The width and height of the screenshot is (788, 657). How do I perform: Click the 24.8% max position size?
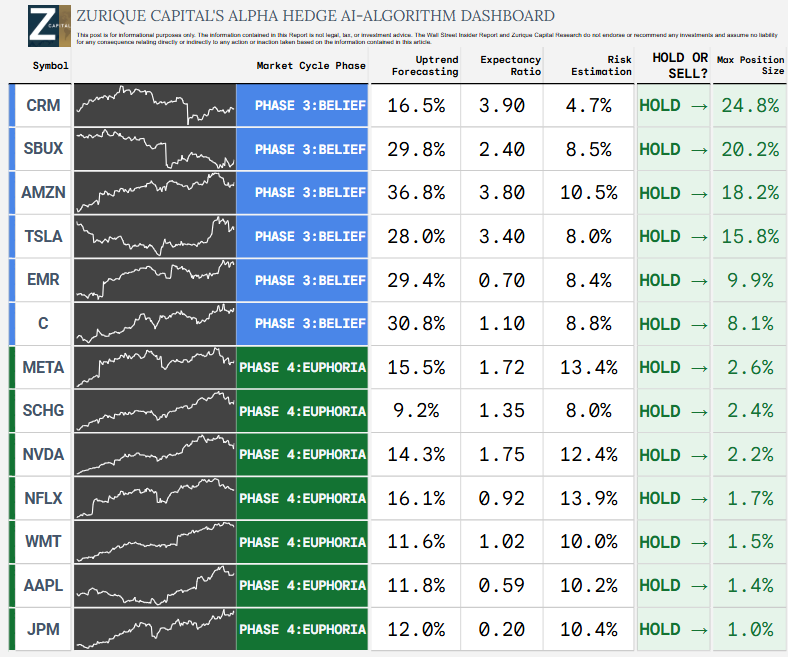[x=750, y=106]
